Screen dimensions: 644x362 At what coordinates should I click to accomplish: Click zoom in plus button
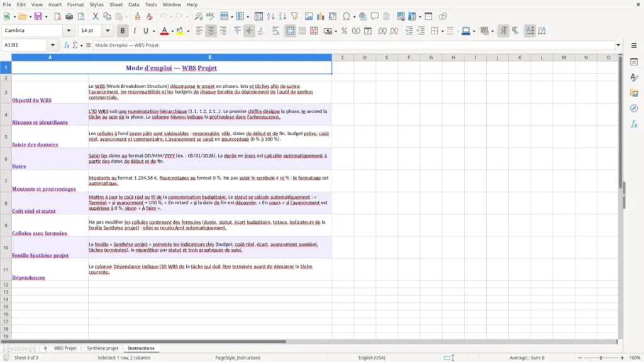pyautogui.click(x=622, y=358)
